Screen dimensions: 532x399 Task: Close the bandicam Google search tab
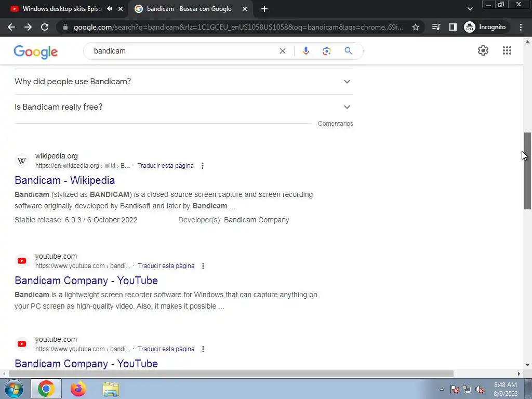coord(245,9)
